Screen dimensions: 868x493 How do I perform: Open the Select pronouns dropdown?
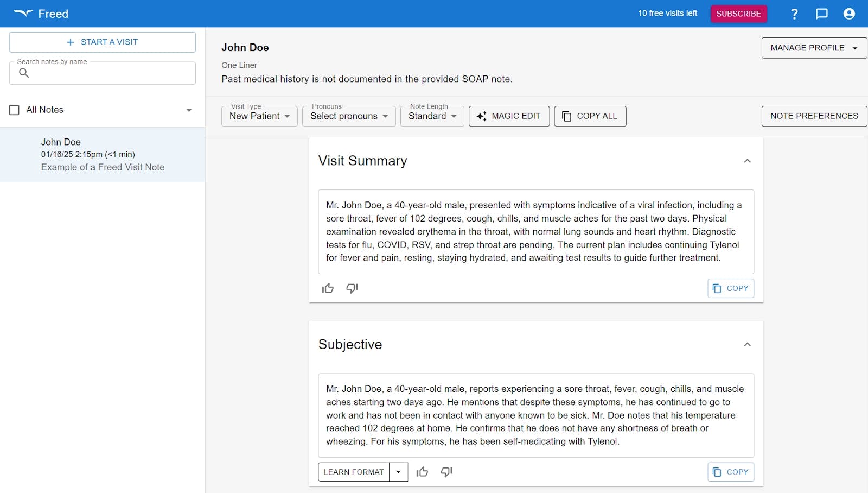coord(349,116)
